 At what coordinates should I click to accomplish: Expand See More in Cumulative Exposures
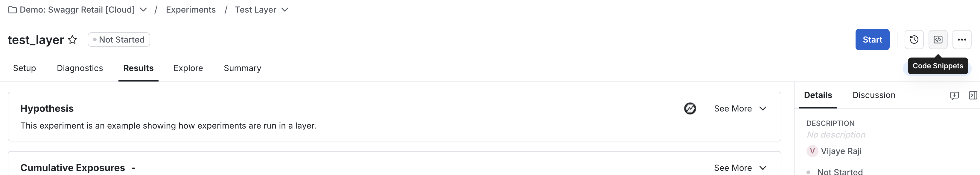pos(740,168)
